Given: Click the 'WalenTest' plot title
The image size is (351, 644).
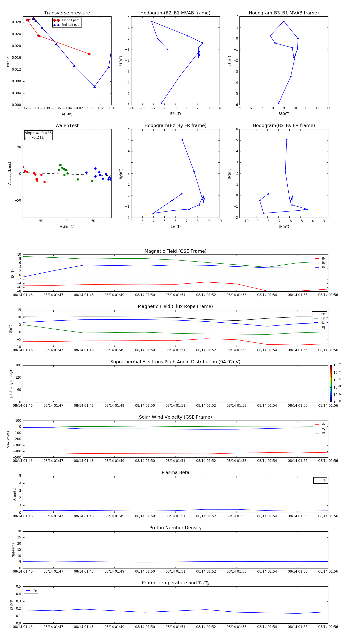Looking at the screenshot, I should 67,125.
